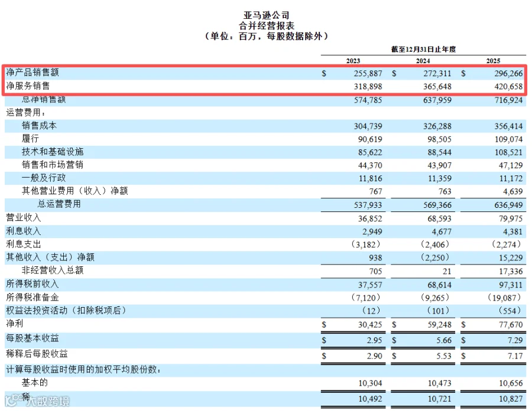Select the 2025 净利 value 77,670
The width and height of the screenshot is (532, 411).
pyautogui.click(x=511, y=325)
